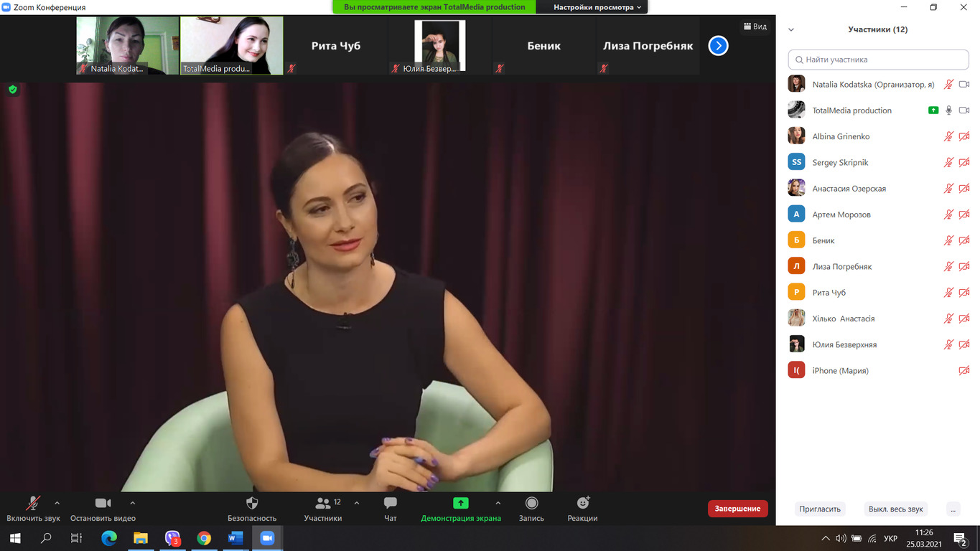Open Windows taskbar search
The height and width of the screenshot is (551, 980).
point(46,538)
